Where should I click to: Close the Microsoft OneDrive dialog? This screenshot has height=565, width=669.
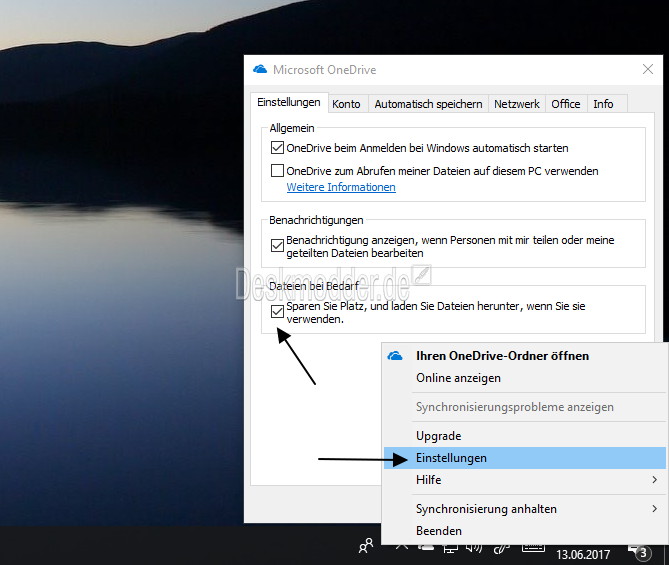click(x=648, y=69)
